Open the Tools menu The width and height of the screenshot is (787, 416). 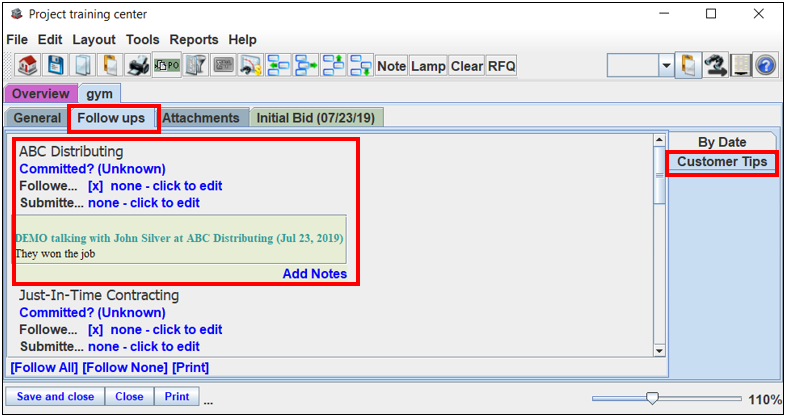143,40
